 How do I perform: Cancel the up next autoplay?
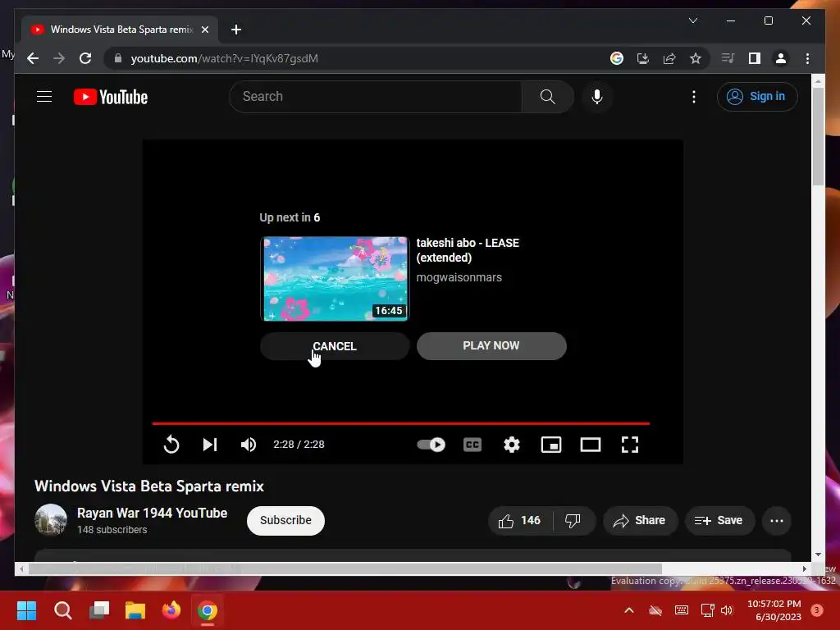(x=335, y=346)
